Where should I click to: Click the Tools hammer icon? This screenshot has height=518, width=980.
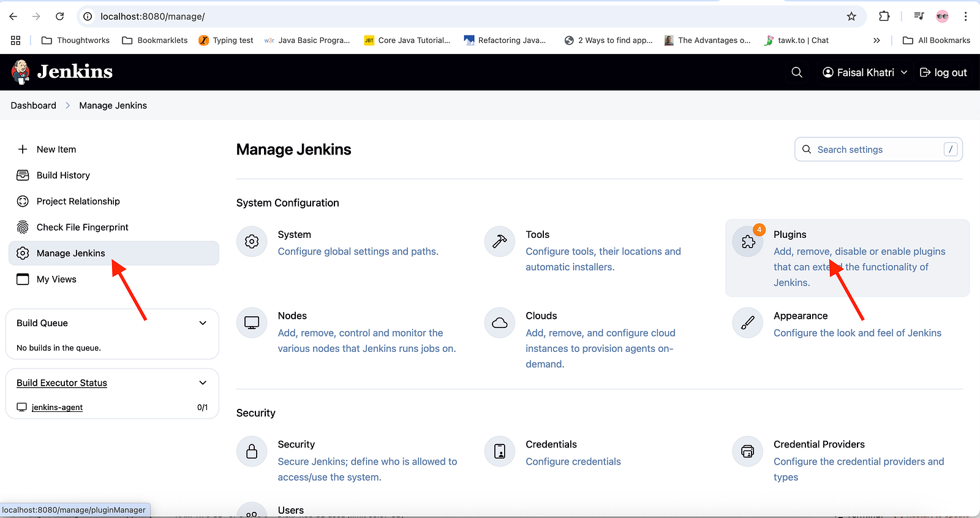pos(500,242)
